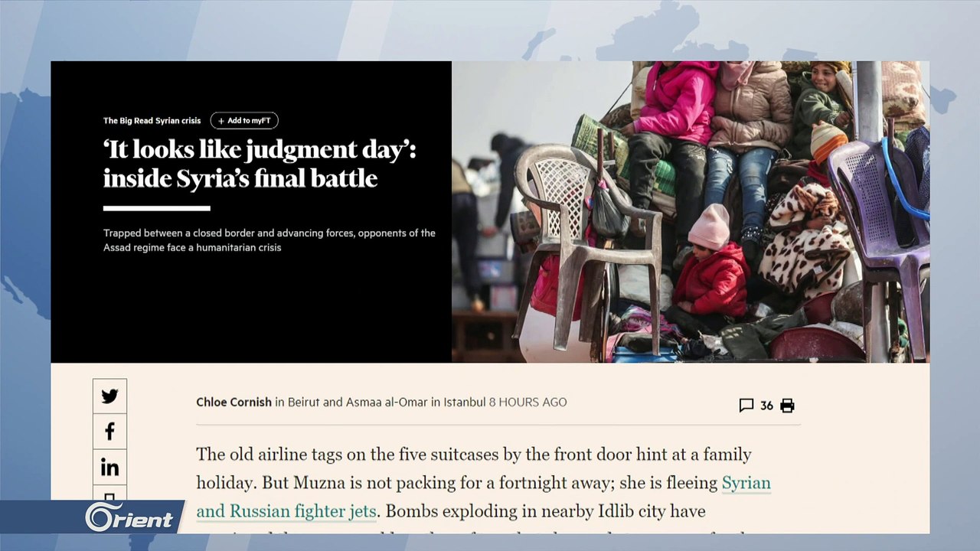The height and width of the screenshot is (551, 980).
Task: Click the 'Trapped between a closed border' standfirst
Action: click(x=269, y=240)
